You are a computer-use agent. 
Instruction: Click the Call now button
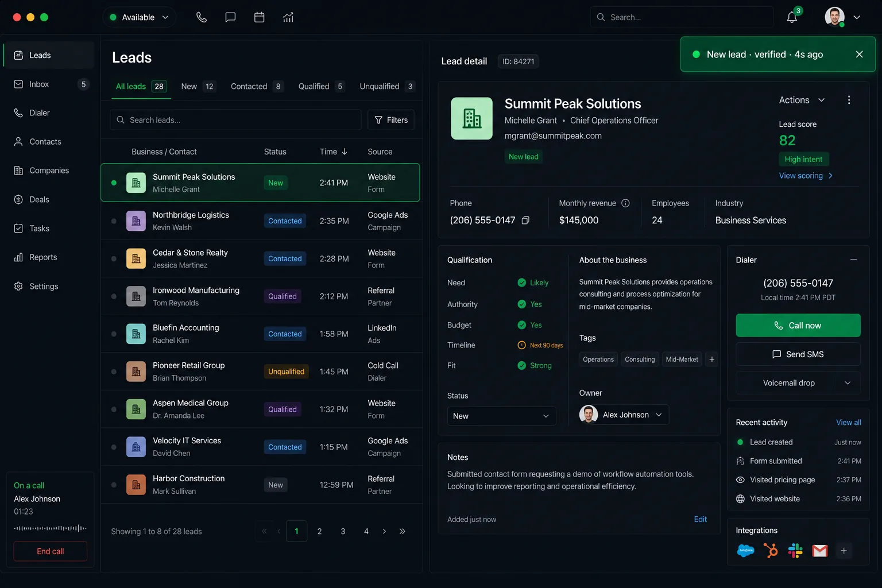click(798, 326)
